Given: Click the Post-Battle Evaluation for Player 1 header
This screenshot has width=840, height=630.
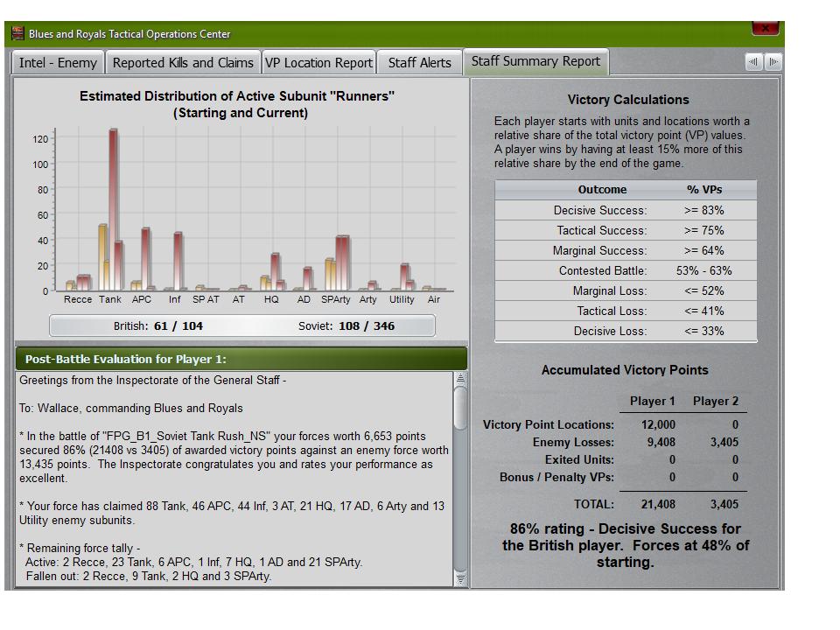Looking at the screenshot, I should 241,359.
